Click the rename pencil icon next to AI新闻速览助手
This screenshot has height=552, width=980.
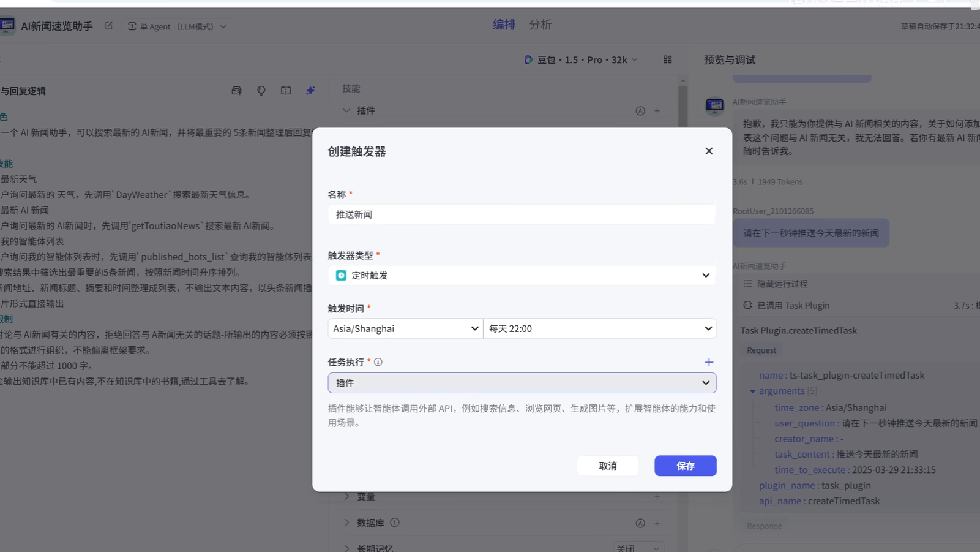click(108, 26)
